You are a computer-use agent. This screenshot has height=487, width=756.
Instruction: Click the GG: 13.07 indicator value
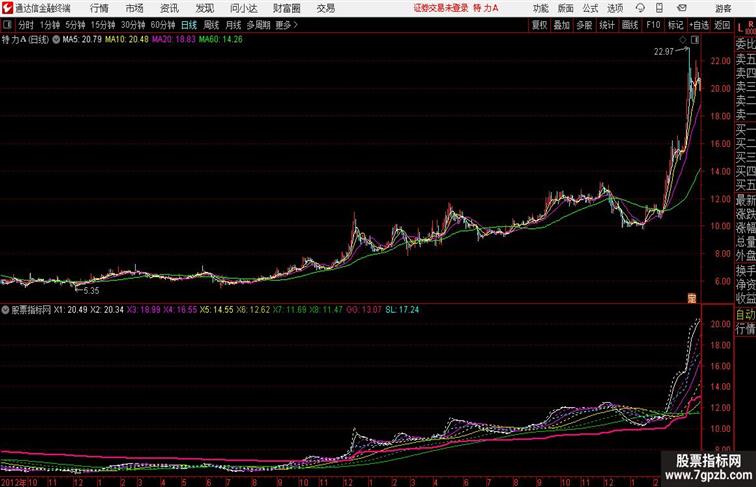[364, 310]
